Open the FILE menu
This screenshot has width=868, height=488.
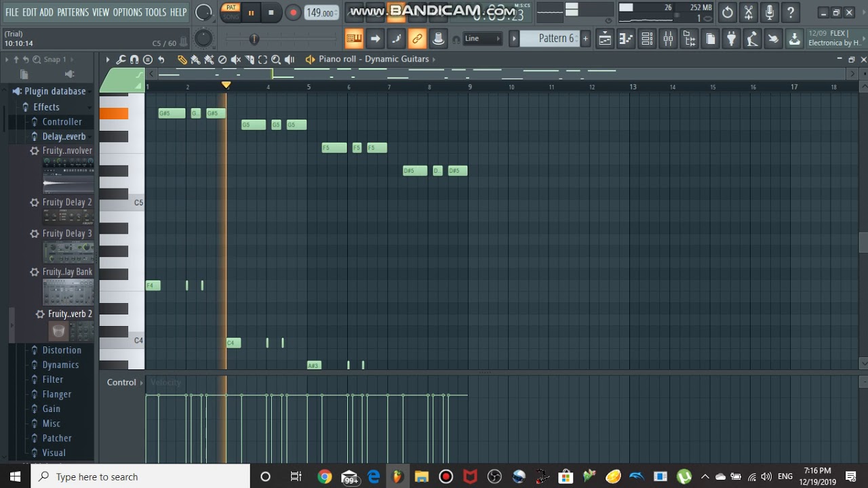click(12, 12)
